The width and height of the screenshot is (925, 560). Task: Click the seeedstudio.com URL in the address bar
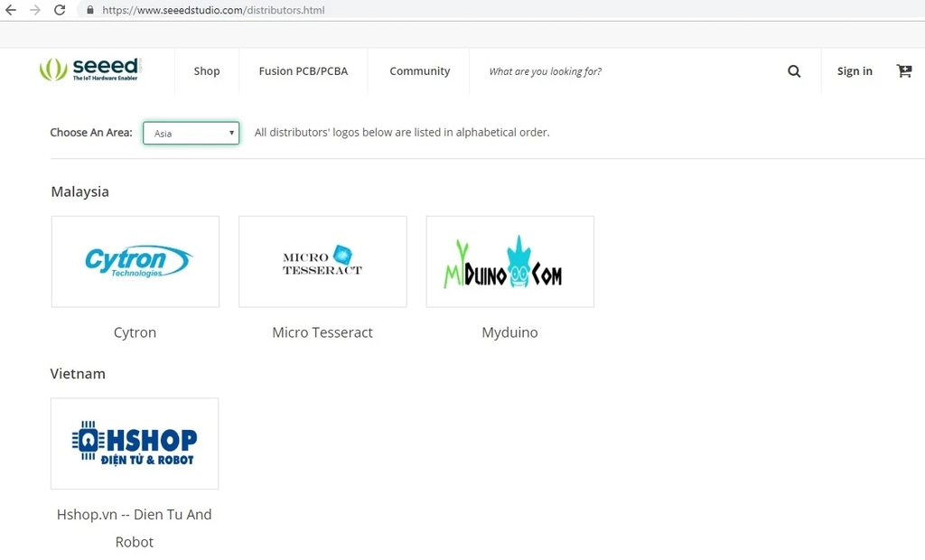point(213,10)
